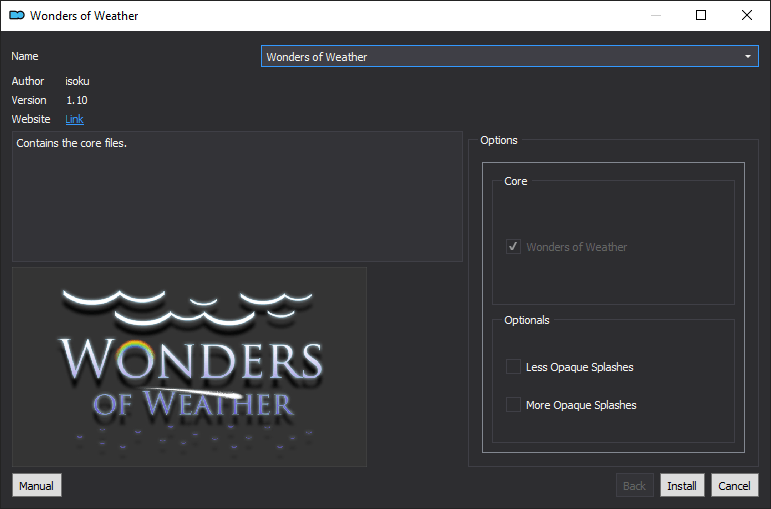Click the description text box
Viewport: 771px width, 509px height.
click(x=237, y=196)
